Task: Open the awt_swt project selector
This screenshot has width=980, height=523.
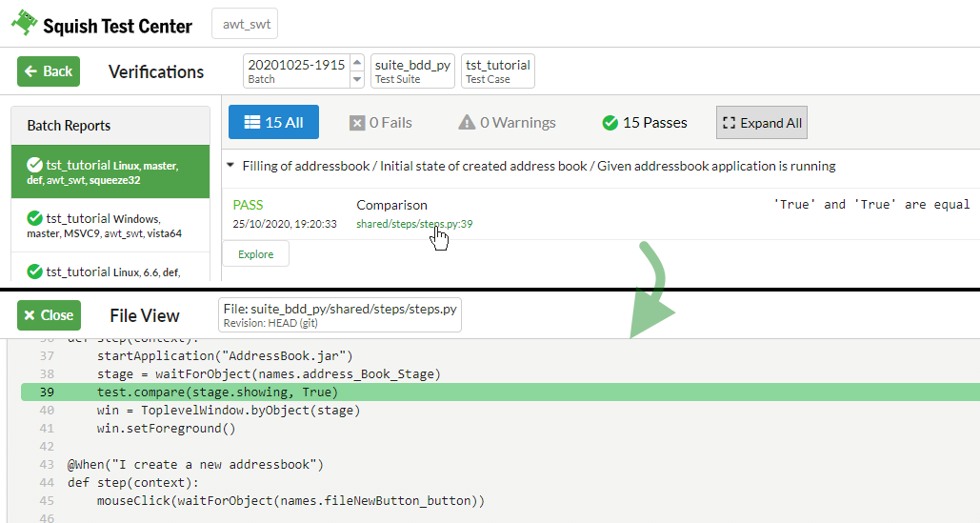Action: tap(245, 25)
